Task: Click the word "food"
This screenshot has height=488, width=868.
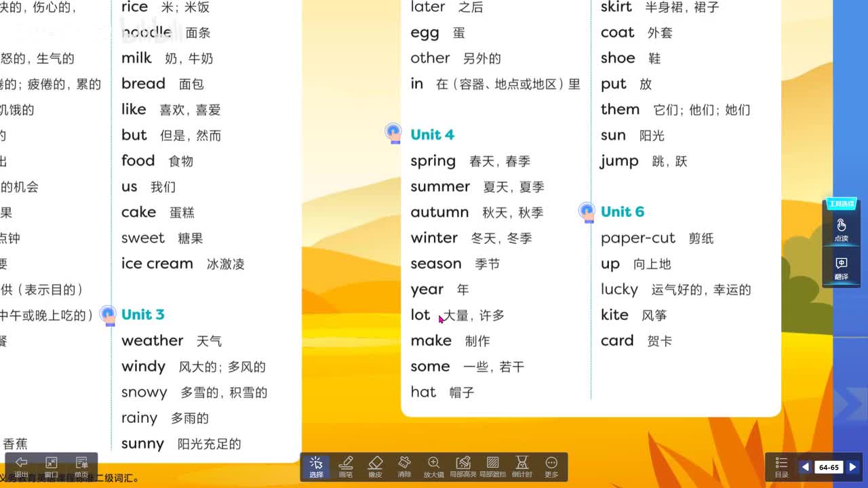Action: [138, 161]
